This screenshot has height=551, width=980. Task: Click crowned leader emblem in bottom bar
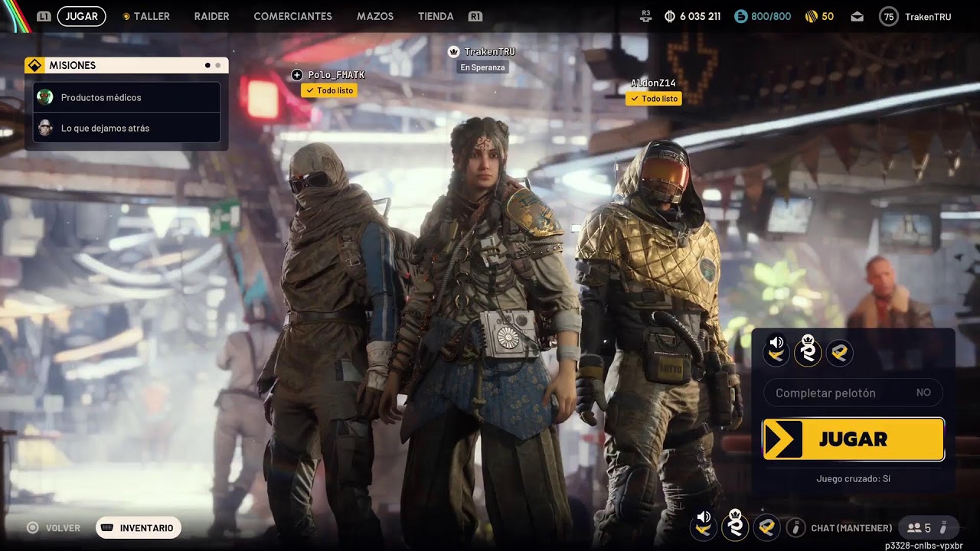coord(736,526)
